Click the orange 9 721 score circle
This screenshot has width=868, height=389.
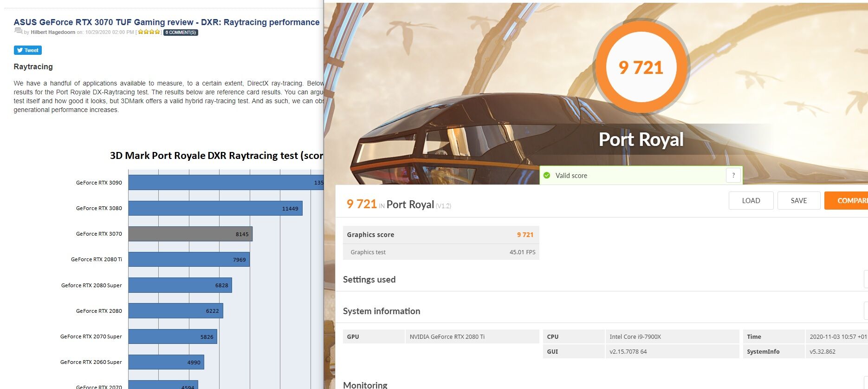coord(641,67)
